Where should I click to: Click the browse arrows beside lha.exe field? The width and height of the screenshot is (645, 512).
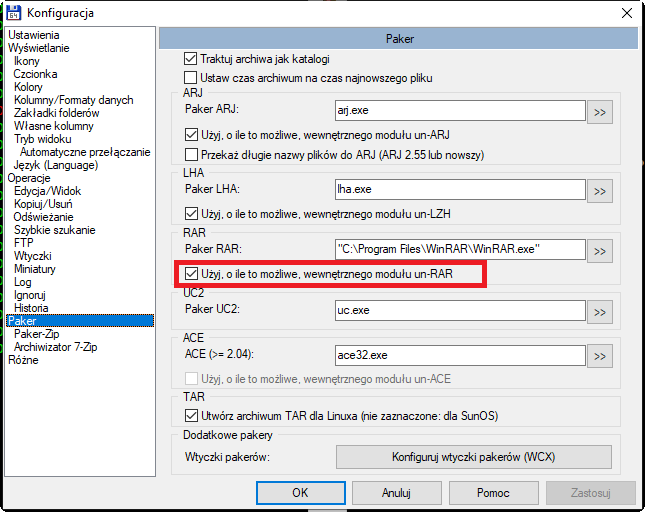(599, 191)
